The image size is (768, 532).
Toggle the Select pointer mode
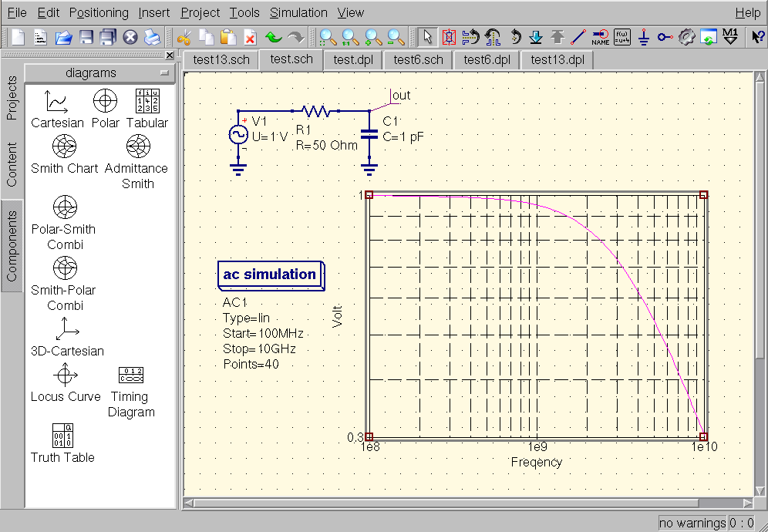[429, 37]
